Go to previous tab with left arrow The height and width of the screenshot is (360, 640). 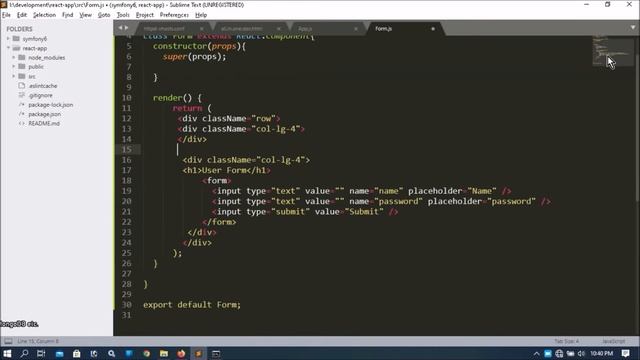point(120,28)
